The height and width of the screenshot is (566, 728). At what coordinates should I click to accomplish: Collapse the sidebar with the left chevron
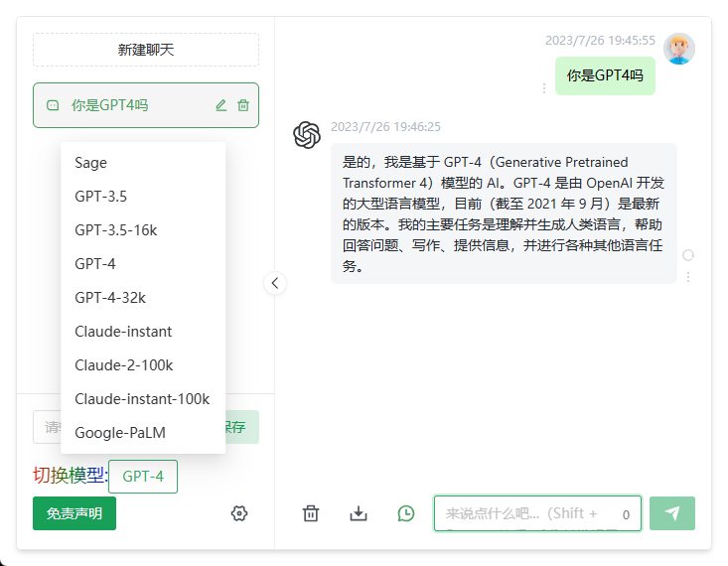point(275,283)
